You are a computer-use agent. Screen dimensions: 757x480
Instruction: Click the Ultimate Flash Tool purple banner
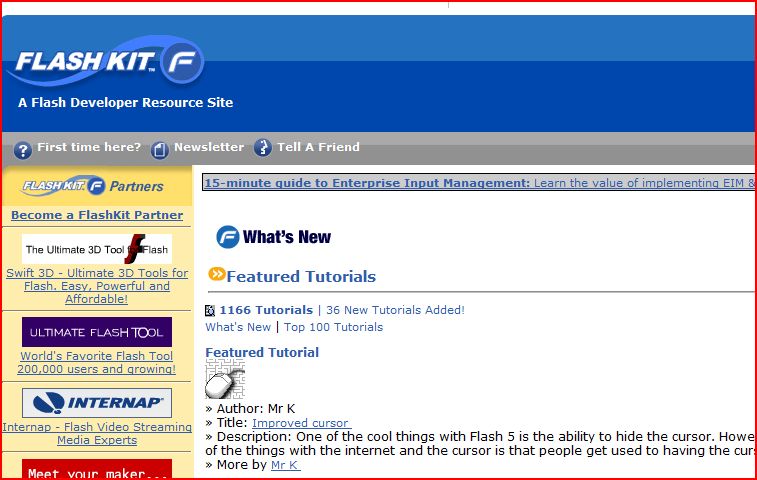[x=97, y=332]
